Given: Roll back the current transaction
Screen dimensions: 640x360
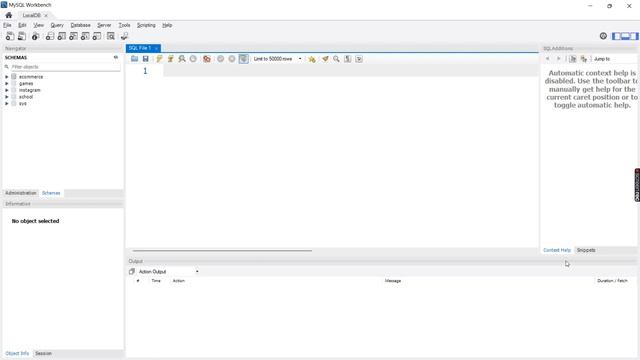Looking at the screenshot, I should point(232,59).
